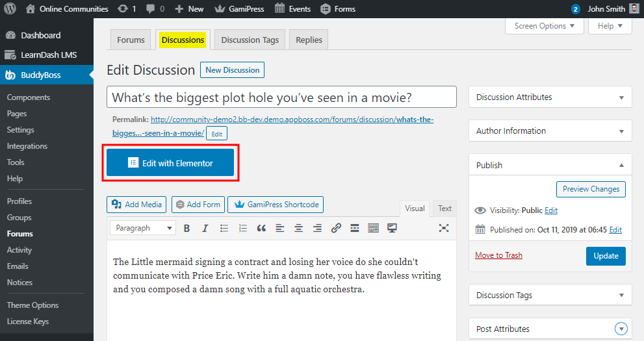Expand the Author Information panel
Image resolution: width=644 pixels, height=341 pixels.
pyautogui.click(x=550, y=131)
